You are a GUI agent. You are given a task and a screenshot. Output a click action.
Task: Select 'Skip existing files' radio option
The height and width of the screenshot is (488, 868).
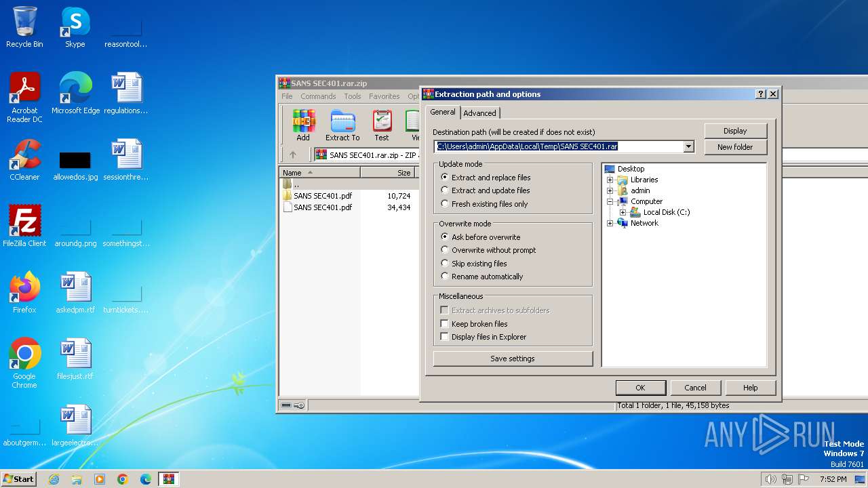(x=474, y=264)
